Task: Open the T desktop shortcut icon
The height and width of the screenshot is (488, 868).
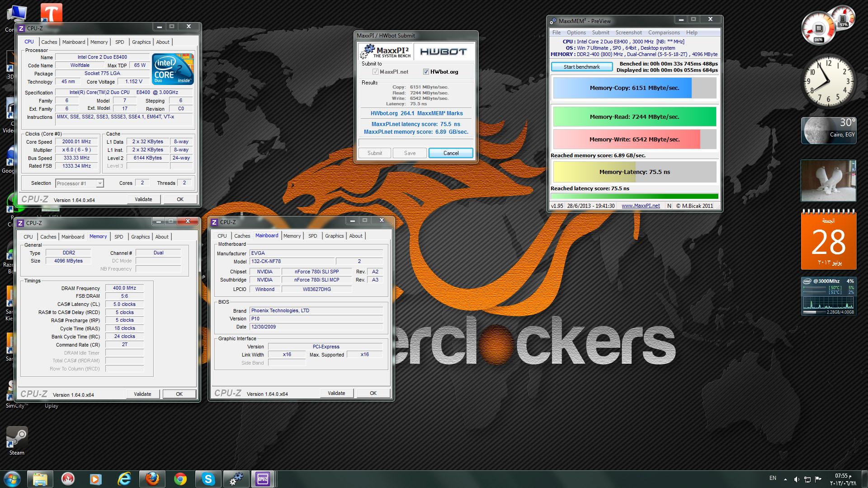Action: coord(51,13)
